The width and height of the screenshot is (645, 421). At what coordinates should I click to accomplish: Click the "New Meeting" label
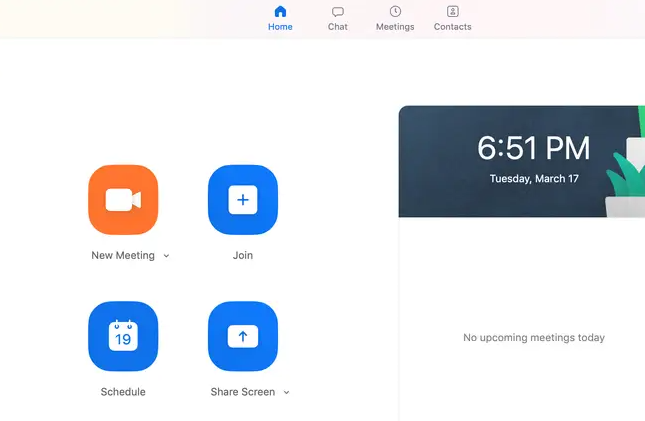pyautogui.click(x=123, y=256)
